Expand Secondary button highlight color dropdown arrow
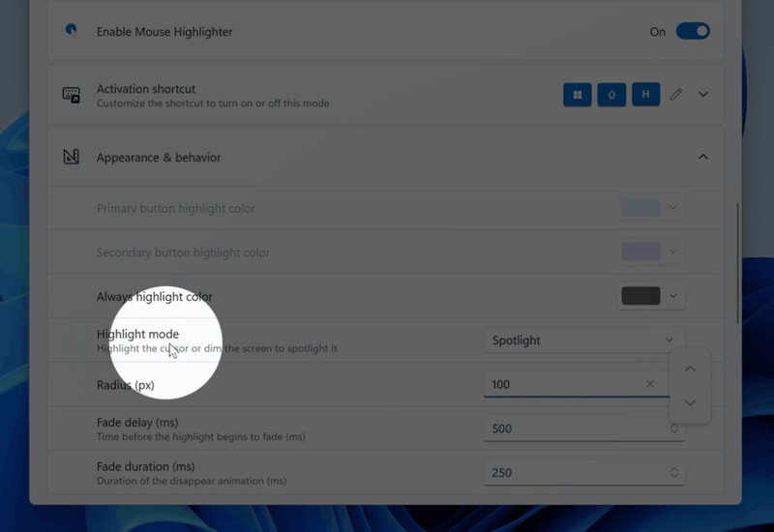 pyautogui.click(x=672, y=251)
